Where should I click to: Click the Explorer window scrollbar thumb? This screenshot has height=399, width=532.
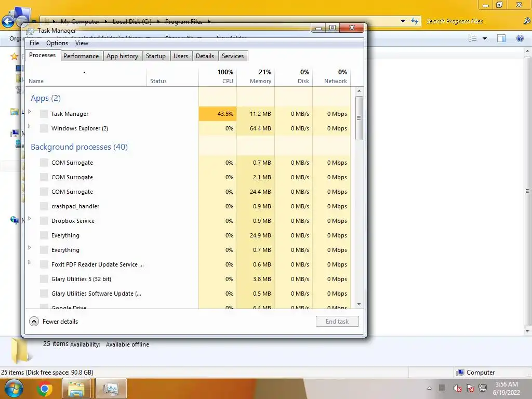coord(527,191)
